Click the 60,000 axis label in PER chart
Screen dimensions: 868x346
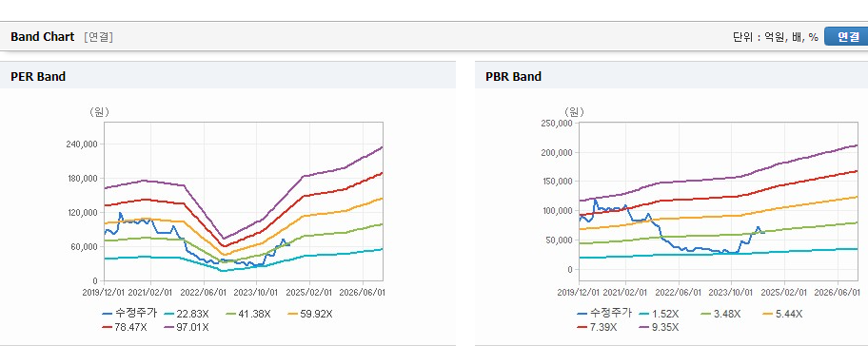pyautogui.click(x=84, y=246)
